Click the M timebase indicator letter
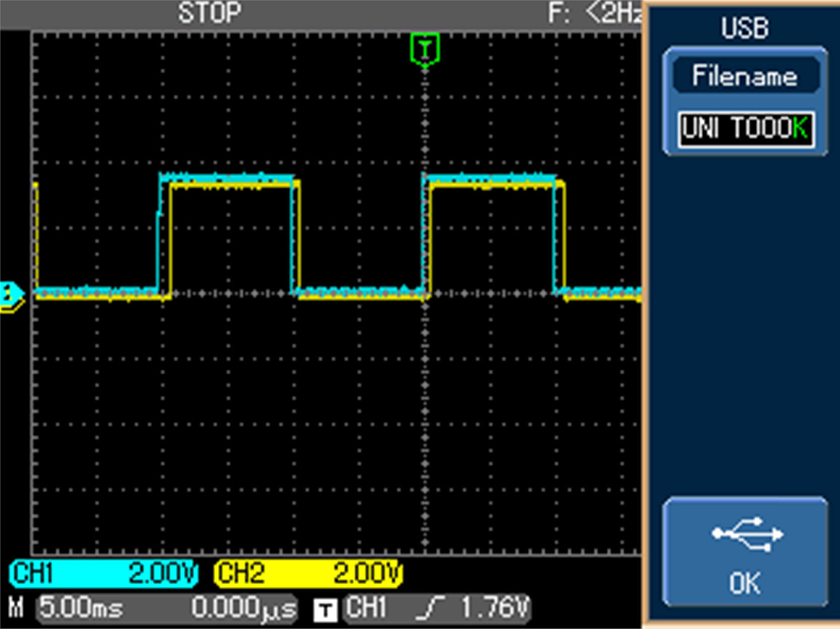Screen dimensions: 840x629 pos(16,608)
